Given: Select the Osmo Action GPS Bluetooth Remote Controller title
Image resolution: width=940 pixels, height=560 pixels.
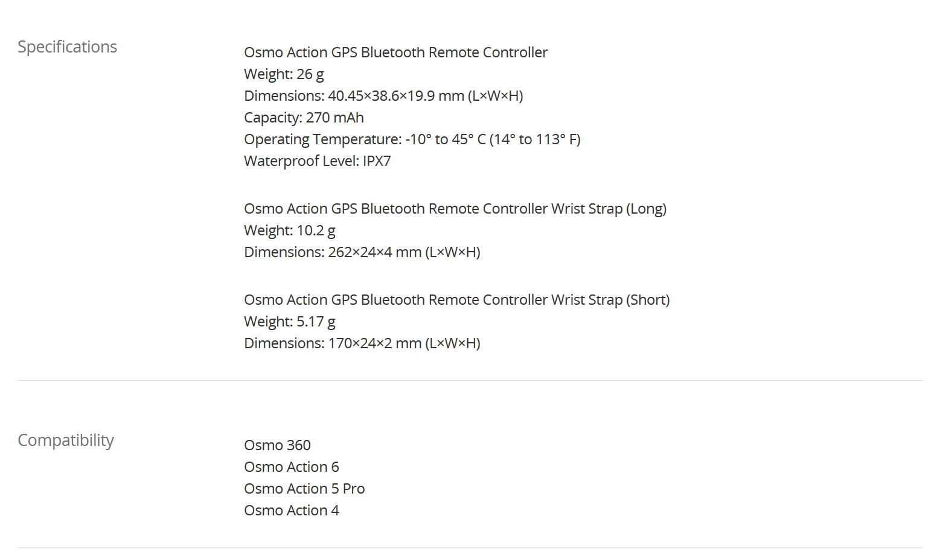Looking at the screenshot, I should point(395,52).
